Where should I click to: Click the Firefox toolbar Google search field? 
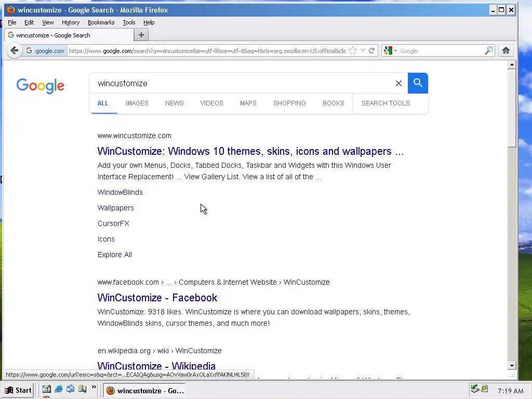(x=441, y=51)
